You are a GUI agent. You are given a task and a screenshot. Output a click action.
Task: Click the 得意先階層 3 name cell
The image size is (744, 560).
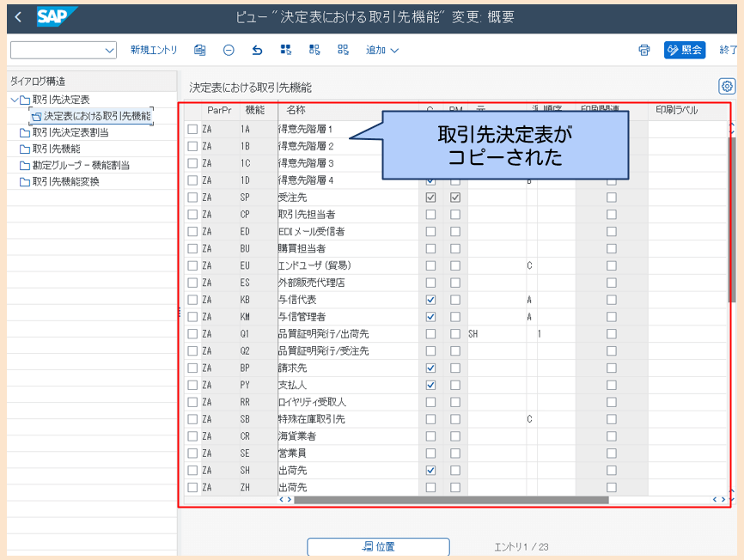pos(330,163)
